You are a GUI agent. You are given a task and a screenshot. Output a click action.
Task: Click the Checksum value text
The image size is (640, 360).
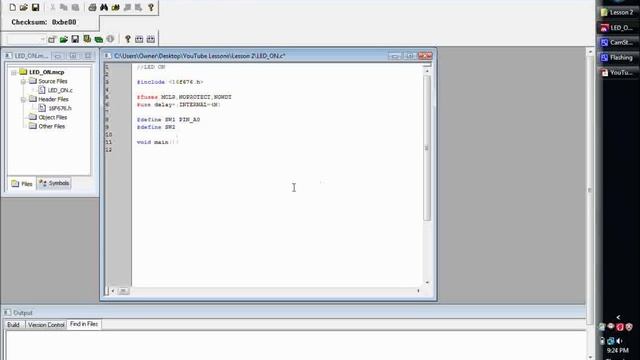[64, 22]
